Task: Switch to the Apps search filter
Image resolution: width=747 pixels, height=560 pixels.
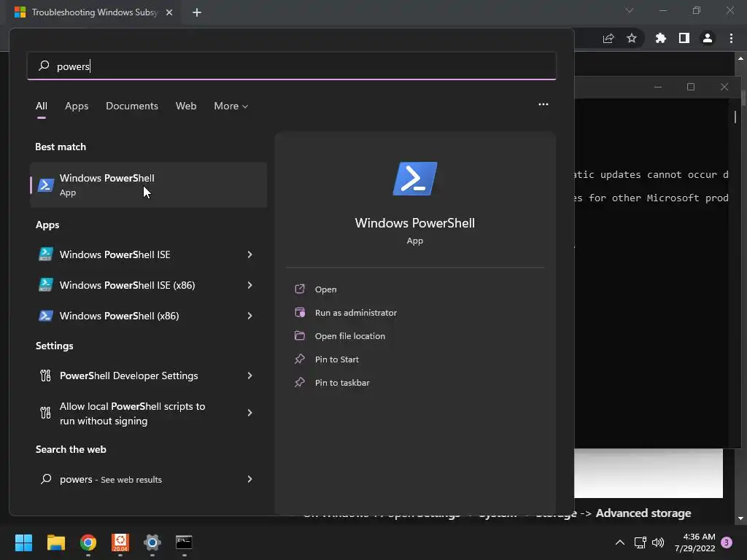Action: click(77, 106)
